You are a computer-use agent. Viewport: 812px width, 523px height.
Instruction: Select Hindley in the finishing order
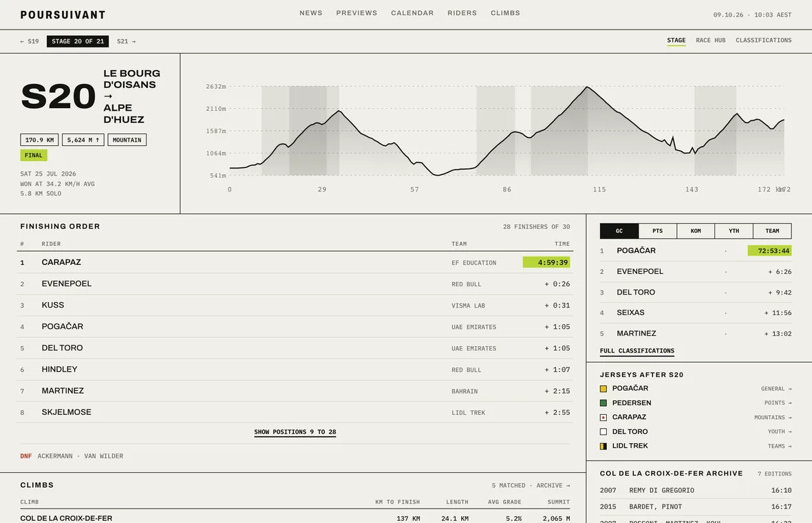(295, 370)
